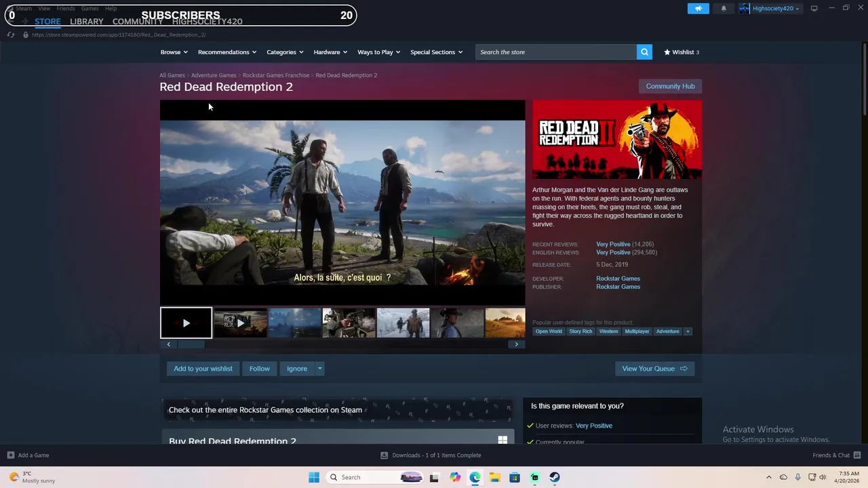Select the second video thumbnail
The width and height of the screenshot is (868, 488).
[240, 323]
